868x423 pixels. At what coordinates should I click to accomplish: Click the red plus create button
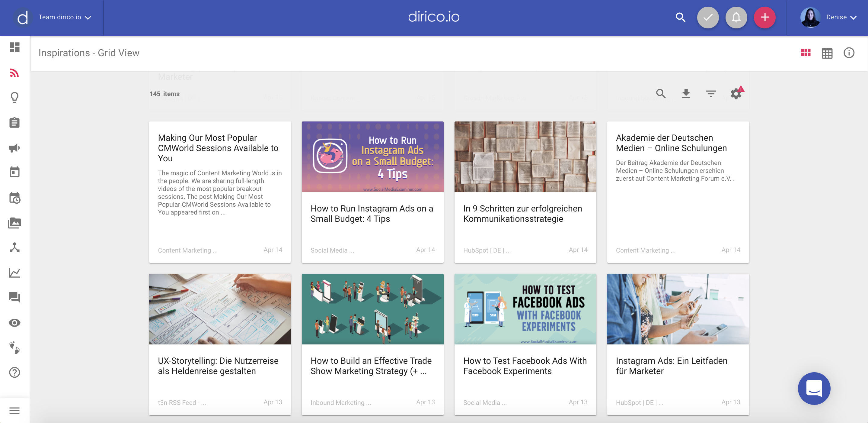[x=764, y=17]
